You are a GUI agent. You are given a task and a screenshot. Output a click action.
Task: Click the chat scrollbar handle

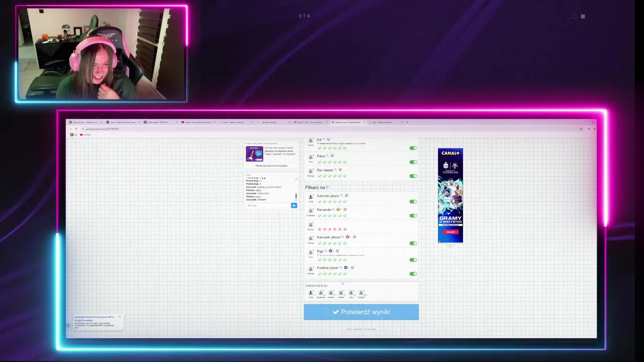(x=296, y=196)
